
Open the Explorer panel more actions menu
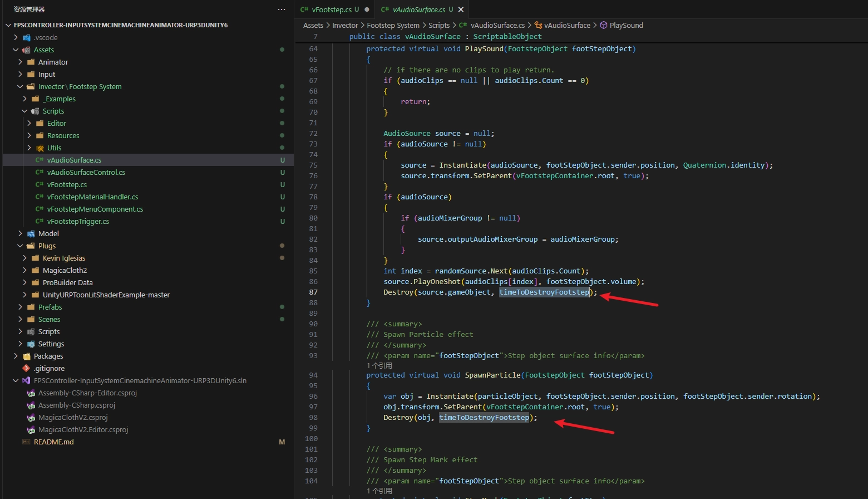[282, 9]
